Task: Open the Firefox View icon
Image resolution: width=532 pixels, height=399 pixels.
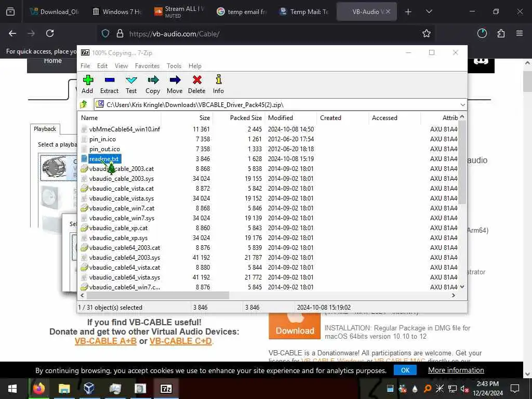Action: [x=10, y=12]
